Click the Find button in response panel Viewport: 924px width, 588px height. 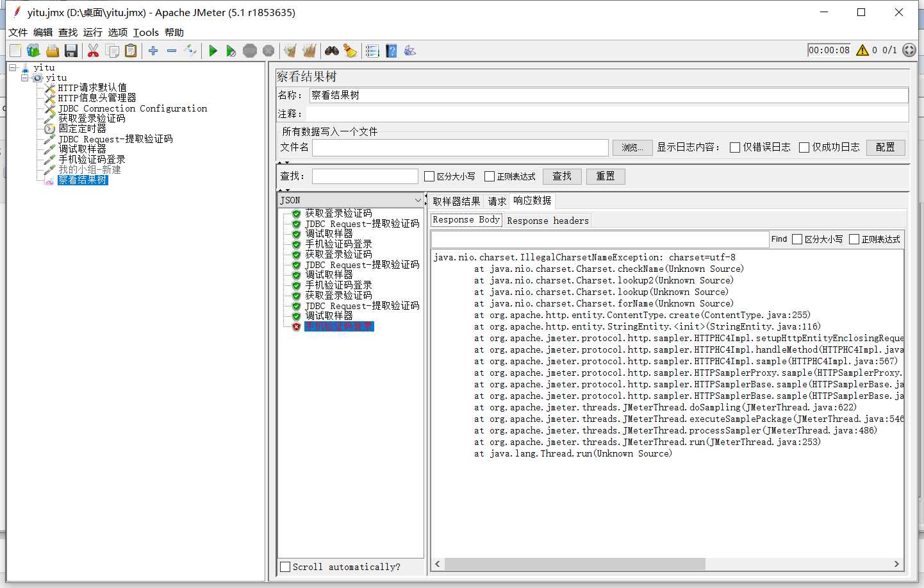click(779, 239)
